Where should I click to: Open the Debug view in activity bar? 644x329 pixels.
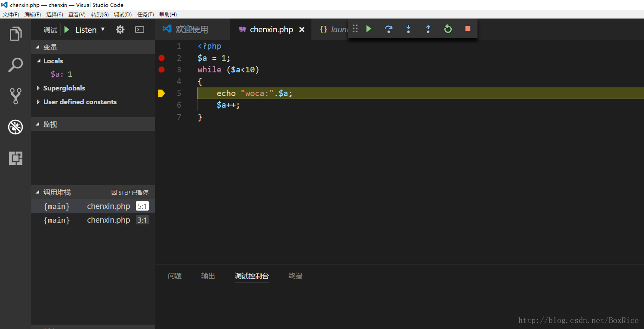(x=15, y=127)
